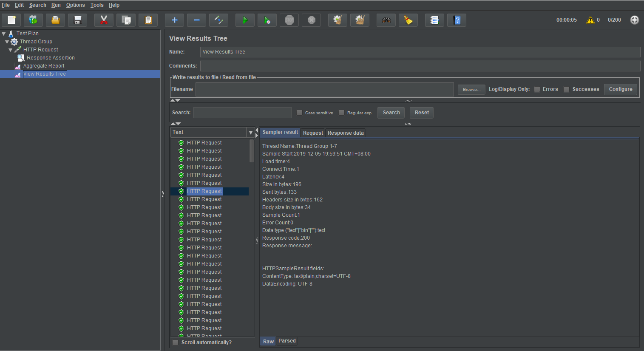Enable Case sensitive search checkbox
The width and height of the screenshot is (644, 351).
299,113
